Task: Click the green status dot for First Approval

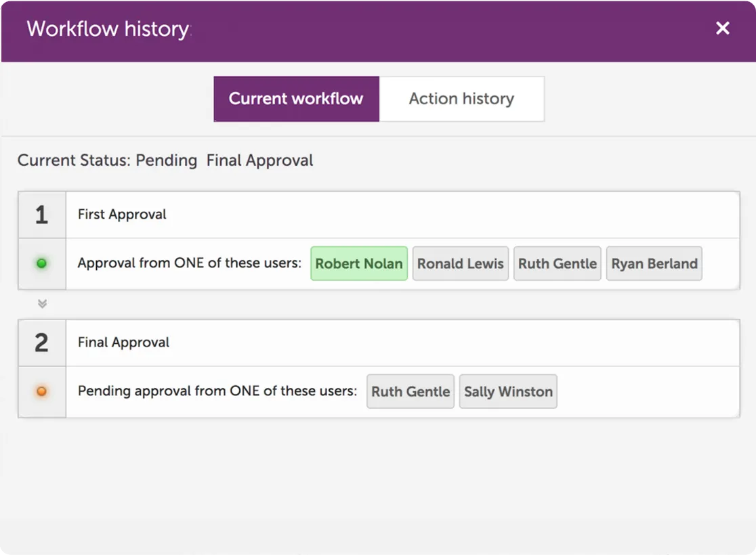Action: 41,263
